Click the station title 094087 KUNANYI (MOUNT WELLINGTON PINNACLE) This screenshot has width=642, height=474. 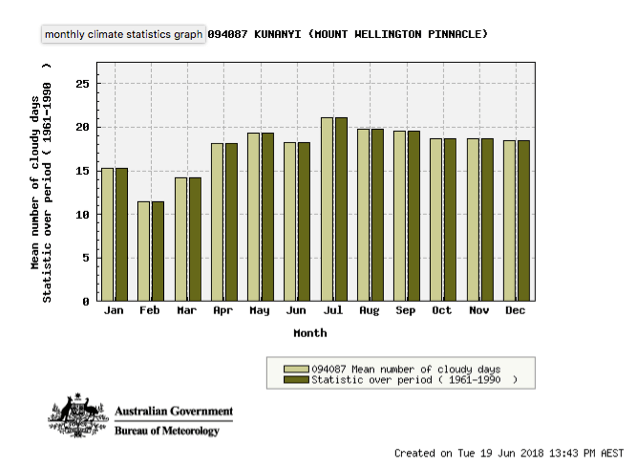347,34
